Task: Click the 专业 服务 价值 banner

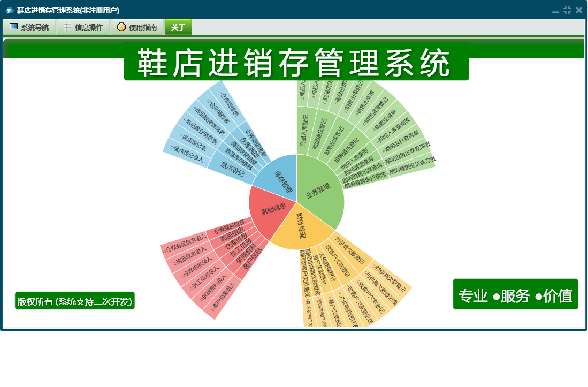Action: [515, 294]
